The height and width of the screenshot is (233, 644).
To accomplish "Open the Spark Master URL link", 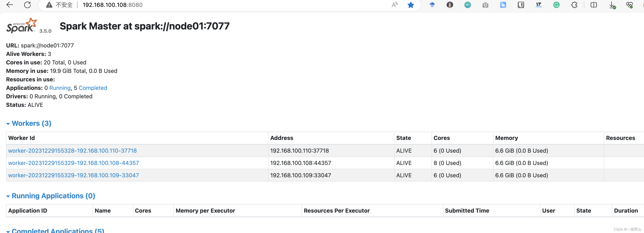I will [47, 45].
